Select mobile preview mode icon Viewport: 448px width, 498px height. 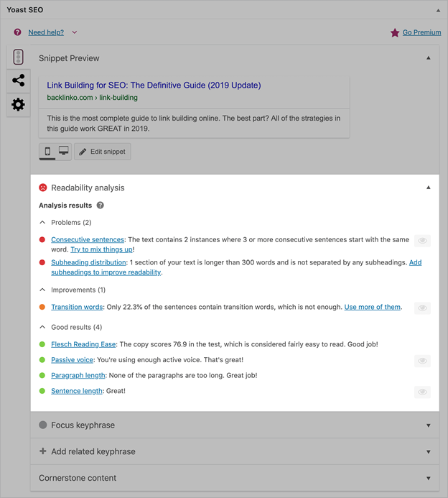(47, 152)
